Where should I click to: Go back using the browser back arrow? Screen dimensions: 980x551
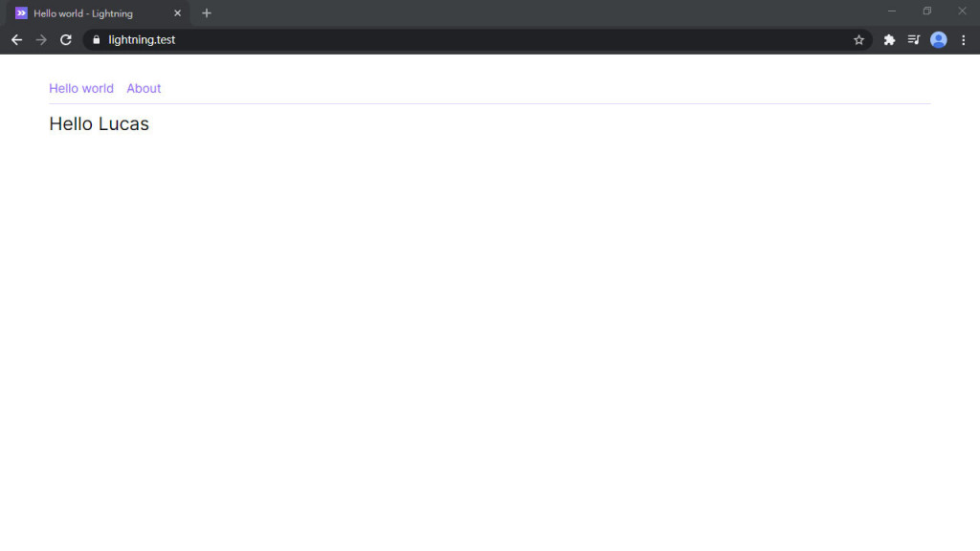coord(17,40)
